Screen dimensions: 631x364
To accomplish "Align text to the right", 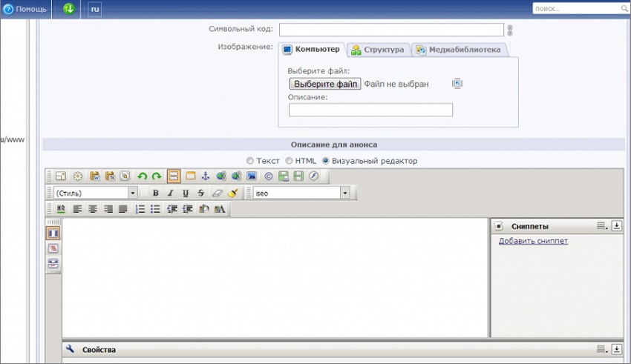I will 108,209.
